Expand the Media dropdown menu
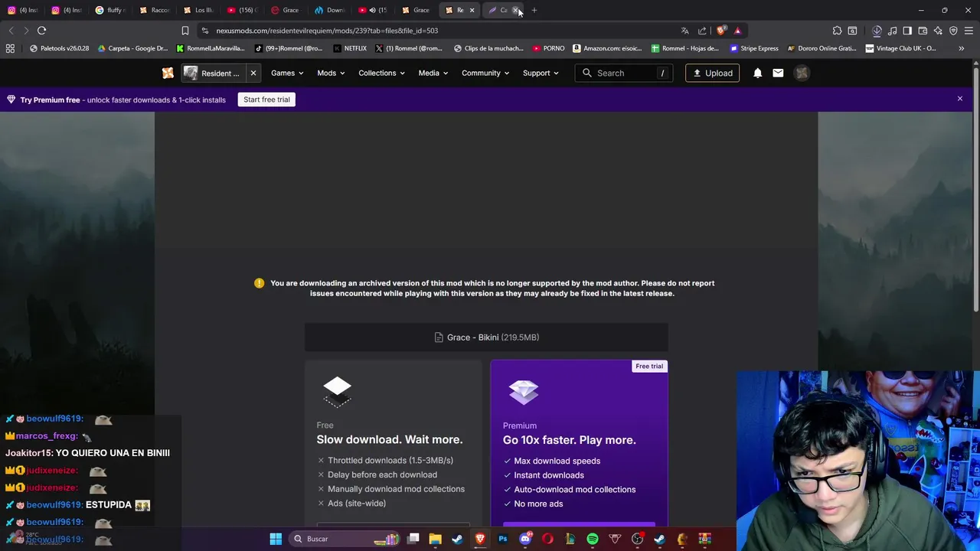Image resolution: width=980 pixels, height=551 pixels. [x=433, y=73]
